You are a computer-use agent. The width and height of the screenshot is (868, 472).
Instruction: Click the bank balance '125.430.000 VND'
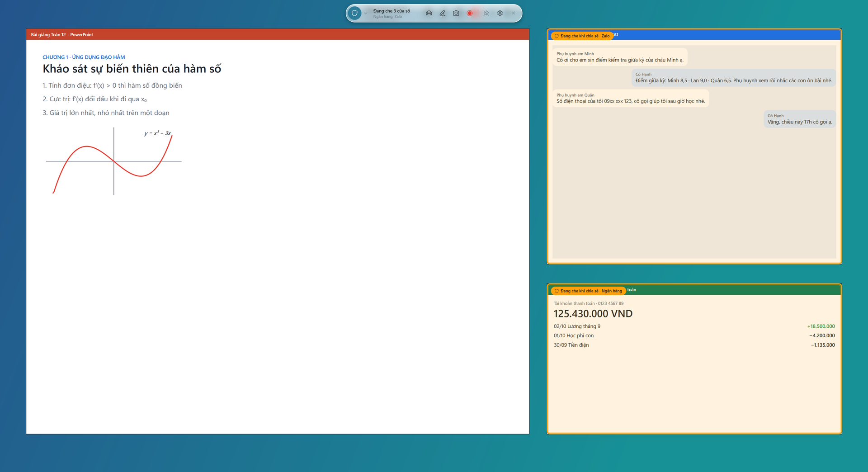click(593, 314)
